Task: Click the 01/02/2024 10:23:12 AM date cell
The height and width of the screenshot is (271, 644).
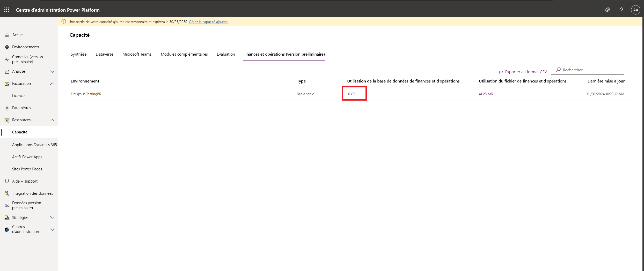Action: click(x=605, y=94)
